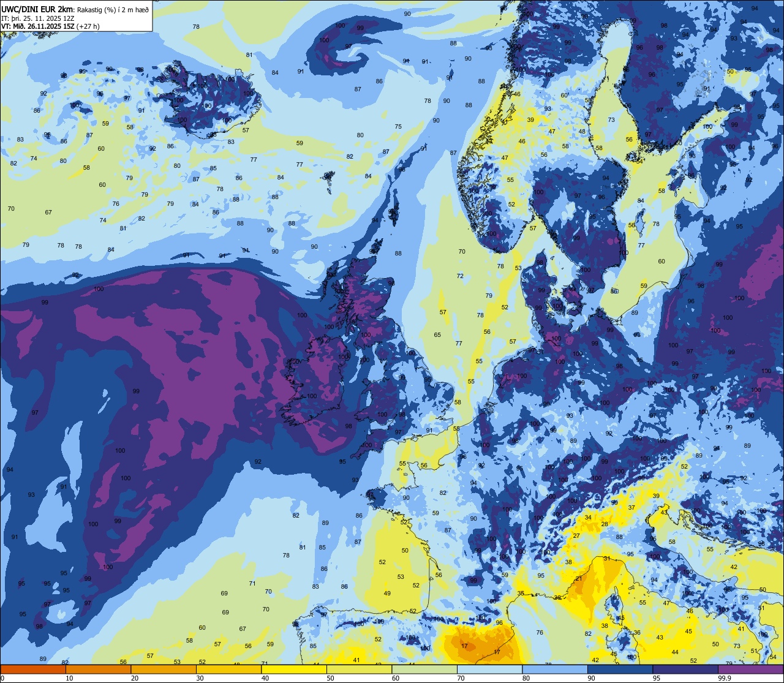
Task: Click the purple legend swatch above 99.9
Action: (x=750, y=669)
